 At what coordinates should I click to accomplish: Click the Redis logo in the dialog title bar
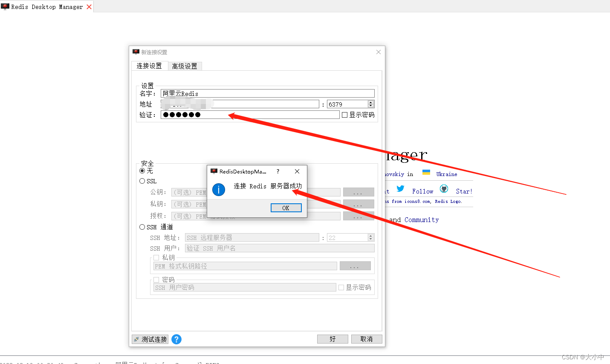pos(214,171)
